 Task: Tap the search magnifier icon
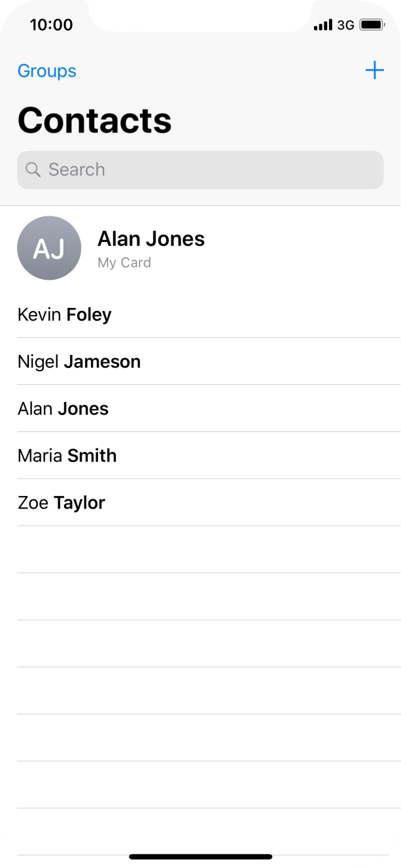[x=34, y=169]
